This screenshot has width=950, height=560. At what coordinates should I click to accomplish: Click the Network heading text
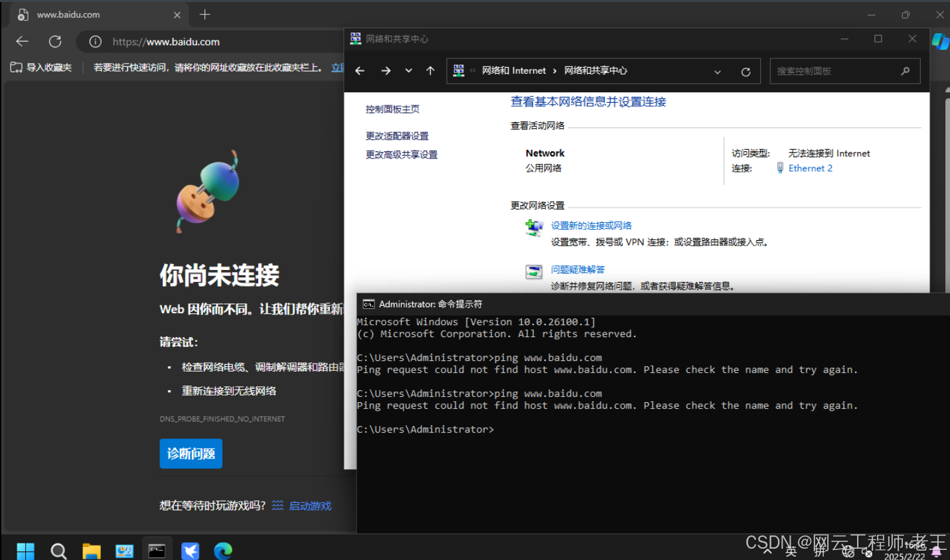(x=545, y=153)
